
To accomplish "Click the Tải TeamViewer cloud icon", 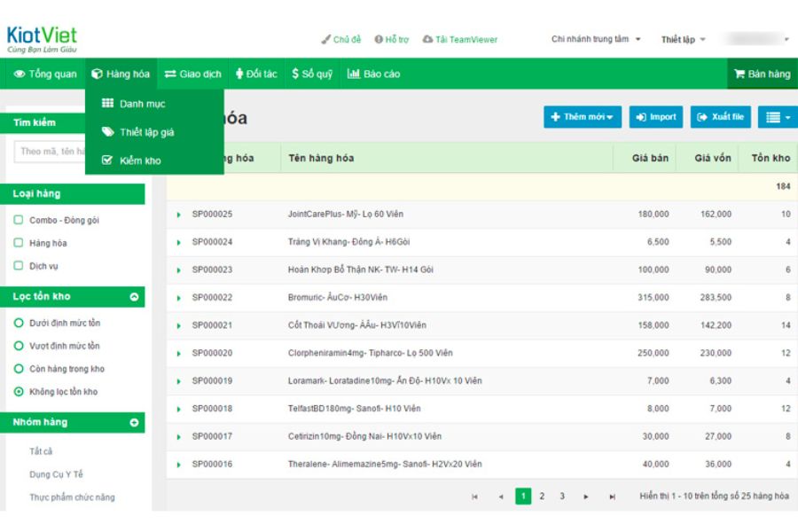I will pos(428,39).
